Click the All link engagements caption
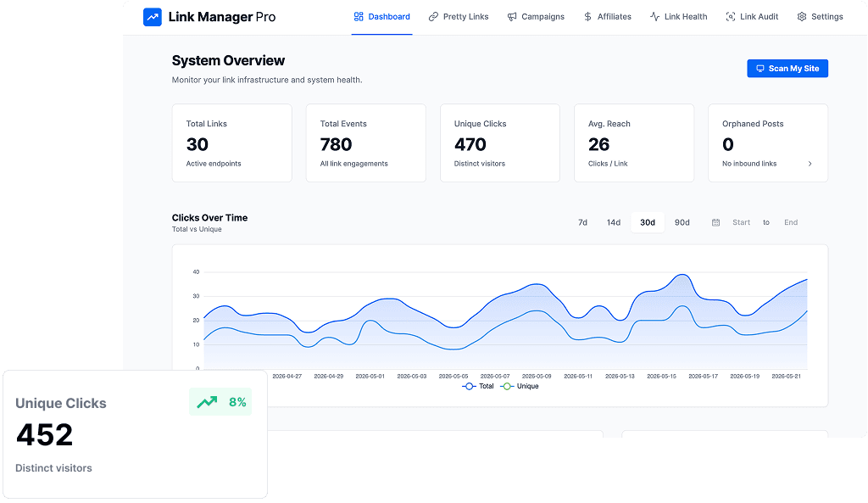This screenshot has height=503, width=868. (353, 164)
